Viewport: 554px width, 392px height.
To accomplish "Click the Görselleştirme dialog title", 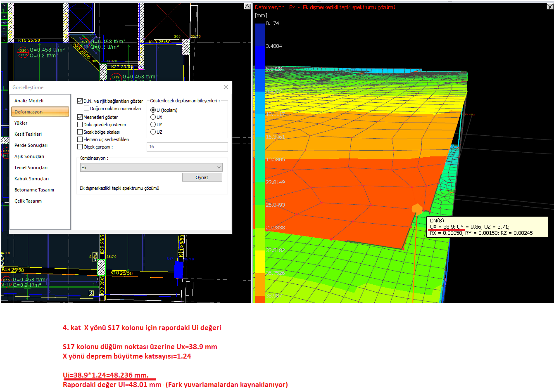I will click(x=28, y=87).
